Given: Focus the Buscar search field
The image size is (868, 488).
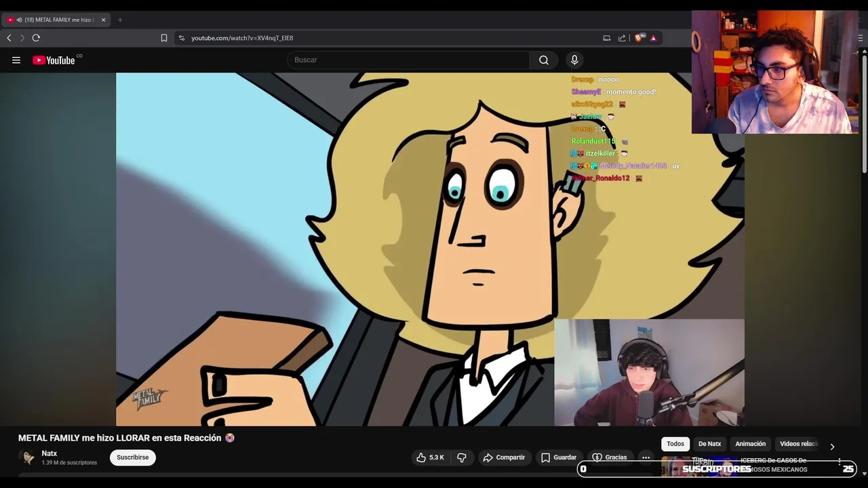Looking at the screenshot, I should pyautogui.click(x=408, y=60).
